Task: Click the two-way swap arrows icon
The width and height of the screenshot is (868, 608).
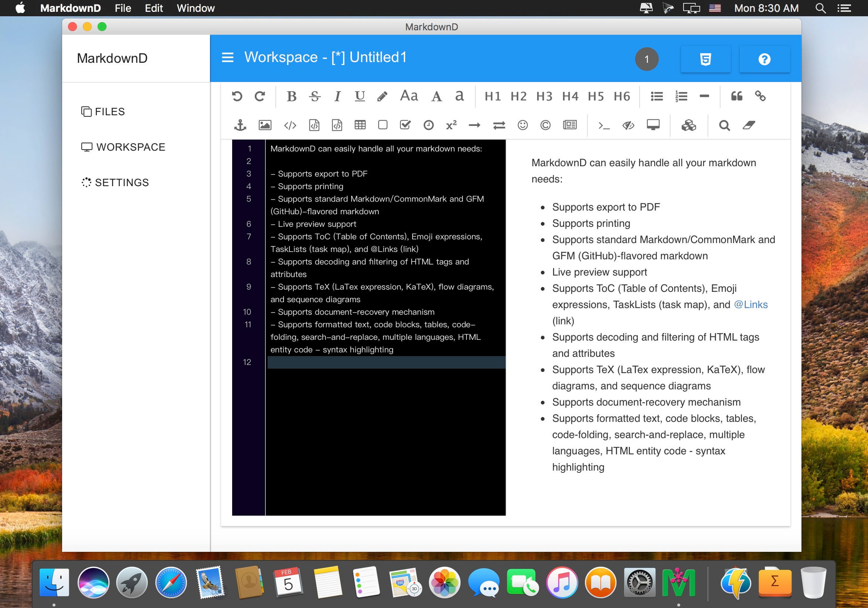Action: pyautogui.click(x=499, y=125)
